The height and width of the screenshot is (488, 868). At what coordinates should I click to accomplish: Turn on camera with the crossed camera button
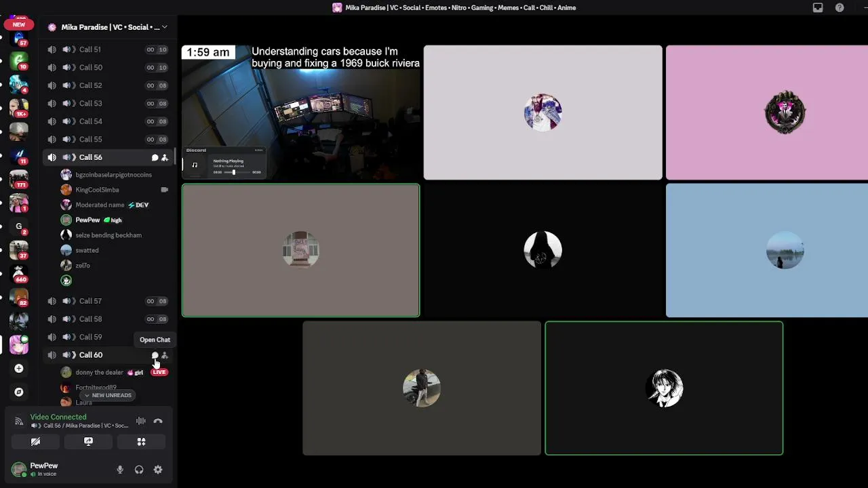pyautogui.click(x=35, y=442)
